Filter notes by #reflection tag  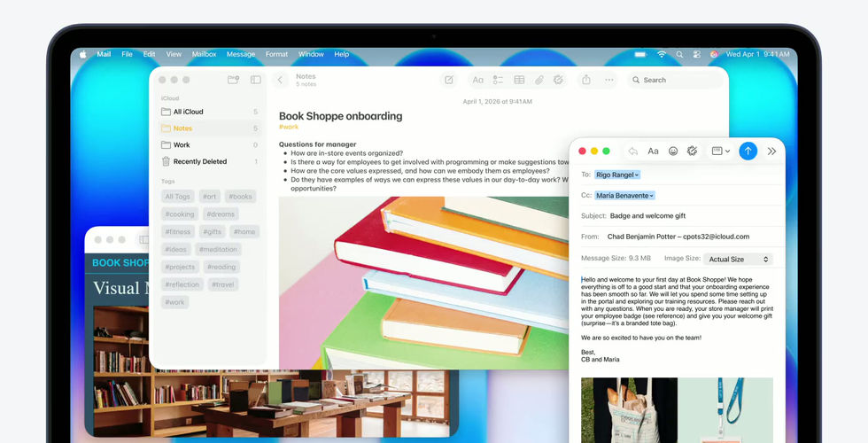click(x=182, y=284)
